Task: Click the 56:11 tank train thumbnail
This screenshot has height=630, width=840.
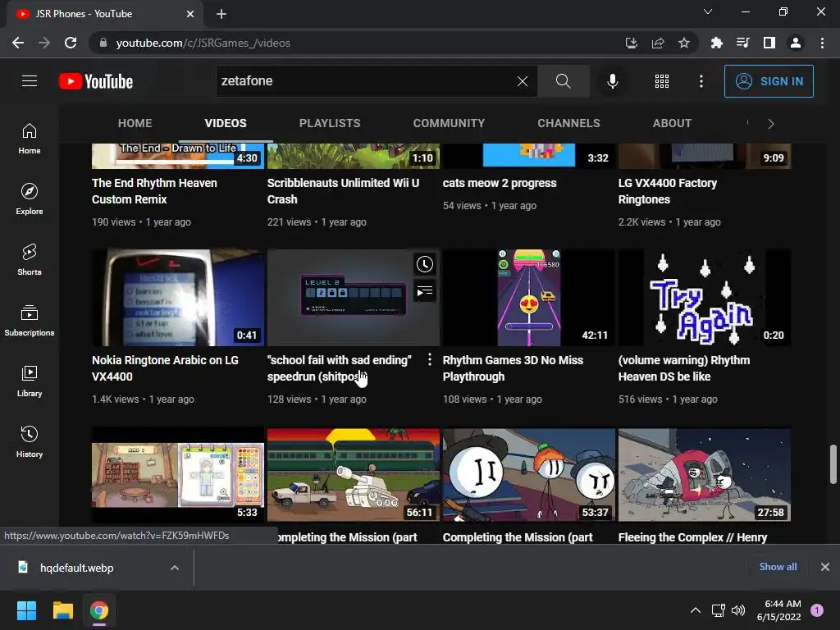Action: [354, 474]
